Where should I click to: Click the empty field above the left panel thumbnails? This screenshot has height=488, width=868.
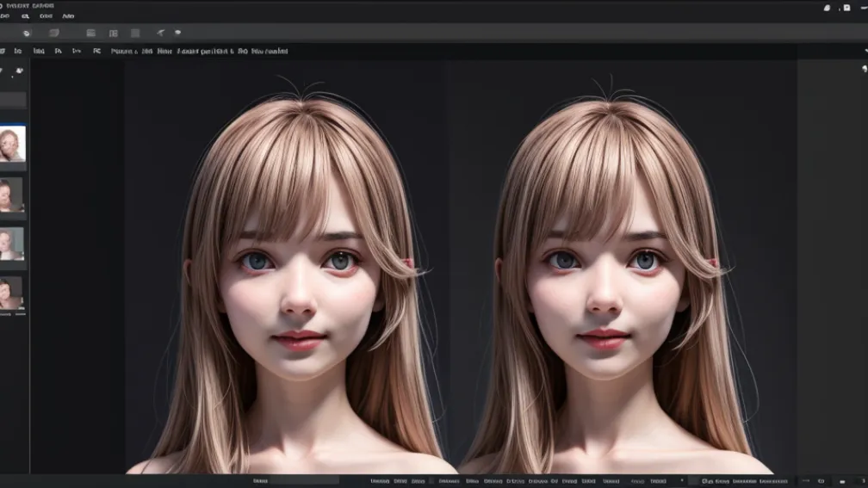point(13,100)
